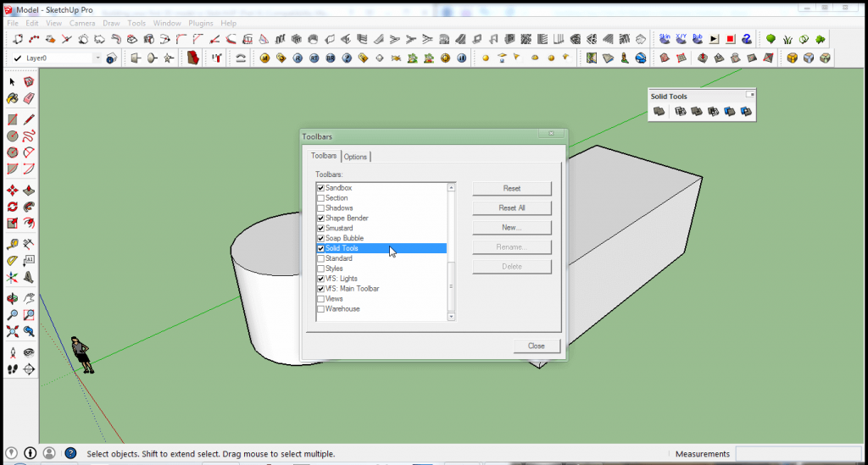Choose the Pan hand tool

pos(29,299)
